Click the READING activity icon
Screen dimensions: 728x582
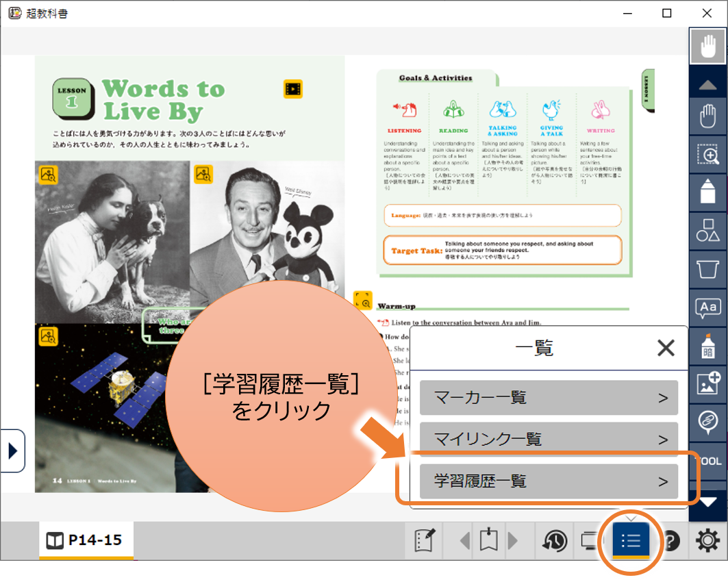point(453,110)
